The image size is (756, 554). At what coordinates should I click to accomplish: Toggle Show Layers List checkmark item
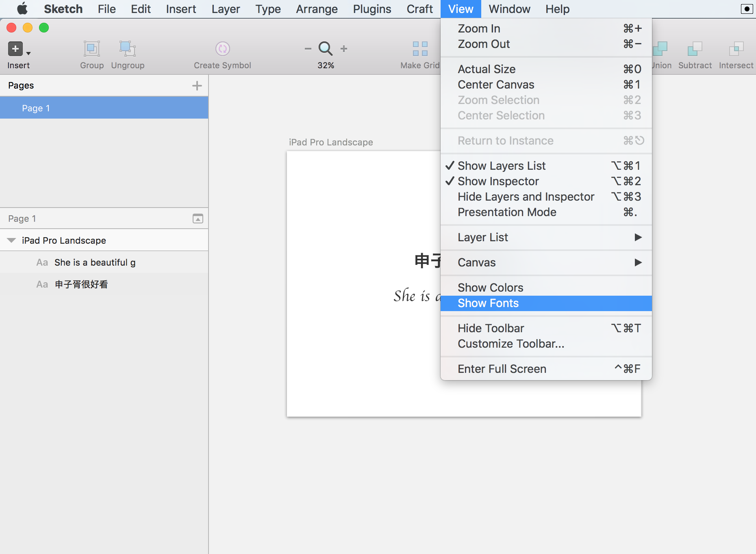(546, 166)
